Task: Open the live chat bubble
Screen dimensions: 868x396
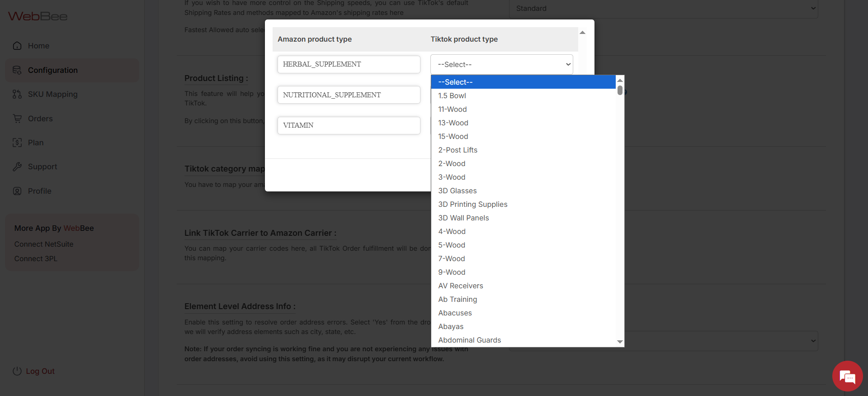Action: tap(847, 376)
